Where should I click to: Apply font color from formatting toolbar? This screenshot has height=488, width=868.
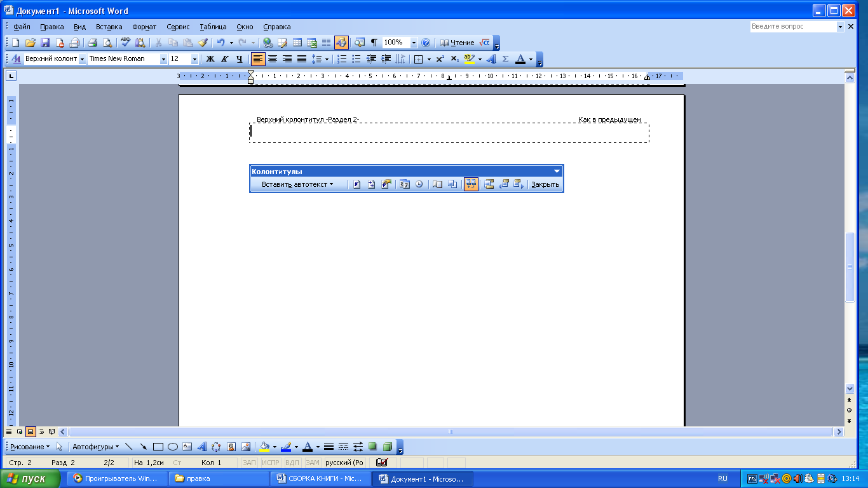pyautogui.click(x=520, y=59)
